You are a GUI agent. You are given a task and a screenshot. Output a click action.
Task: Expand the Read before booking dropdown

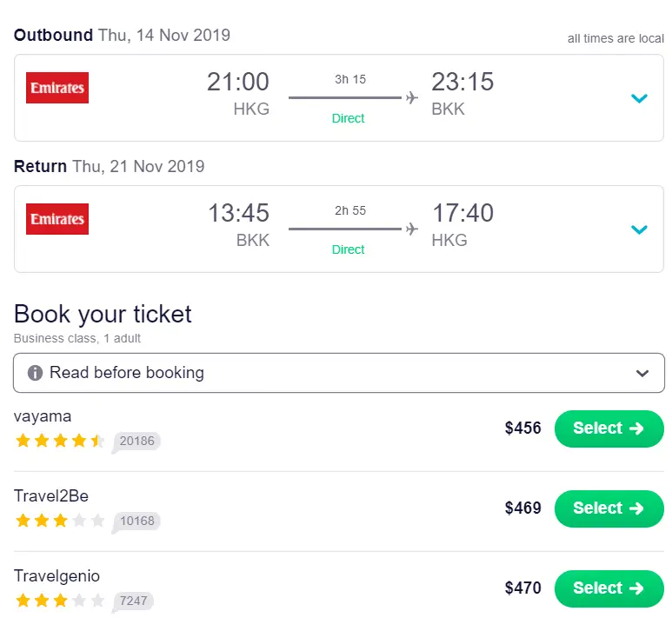(x=642, y=373)
